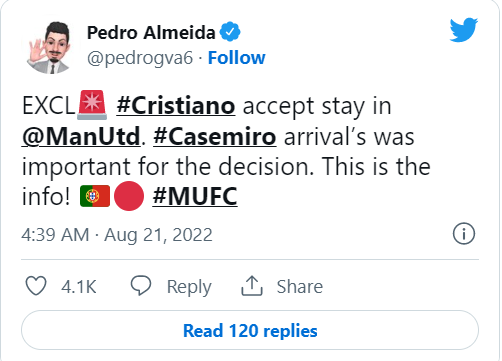Open the #Casemiro hashtag
Viewport: 502px width, 361px height.
click(215, 136)
